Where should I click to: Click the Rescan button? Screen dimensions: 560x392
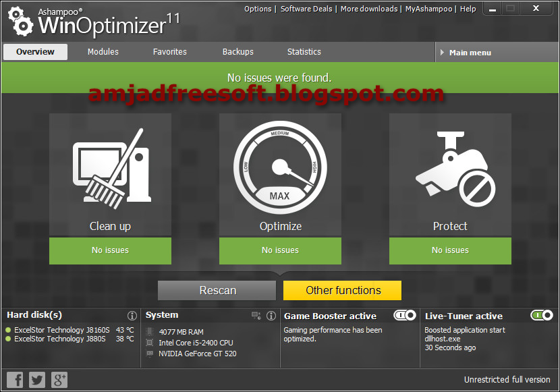(x=217, y=290)
